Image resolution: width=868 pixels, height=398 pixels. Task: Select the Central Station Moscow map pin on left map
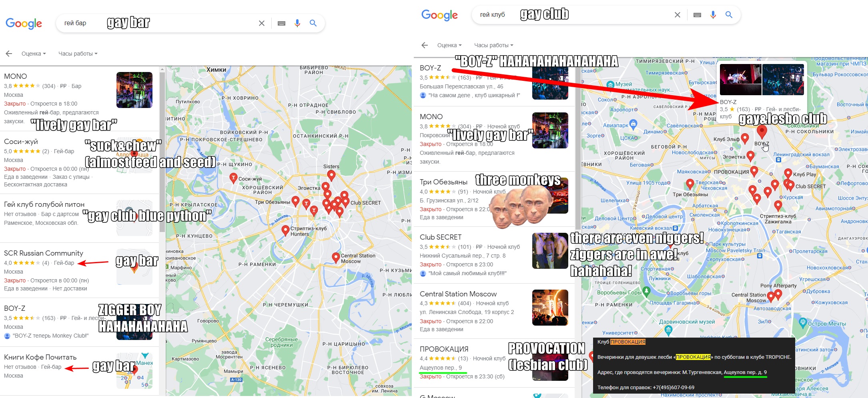click(x=336, y=258)
